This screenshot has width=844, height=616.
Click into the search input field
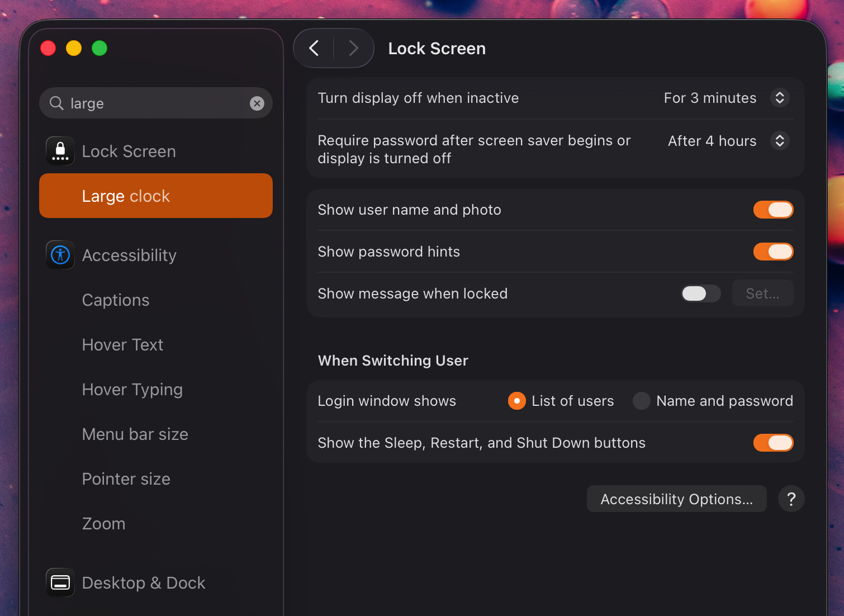pyautogui.click(x=157, y=103)
